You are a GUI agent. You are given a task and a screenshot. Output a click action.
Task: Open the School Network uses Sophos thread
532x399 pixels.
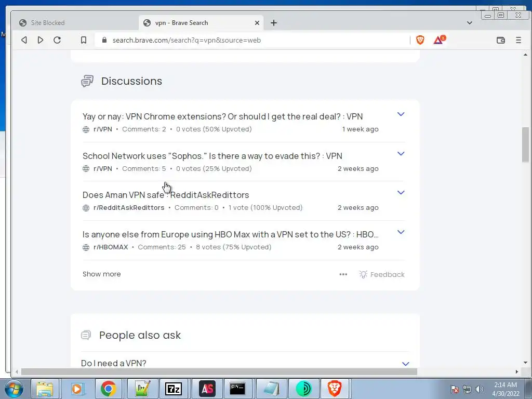(212, 156)
